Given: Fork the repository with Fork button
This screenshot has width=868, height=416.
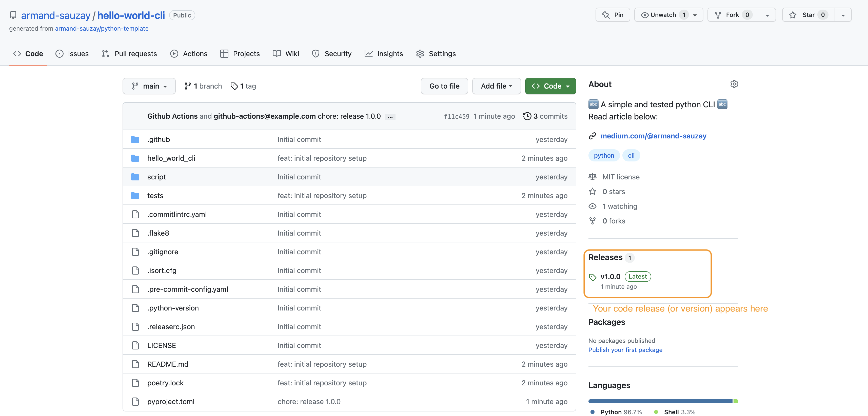Looking at the screenshot, I should [733, 15].
